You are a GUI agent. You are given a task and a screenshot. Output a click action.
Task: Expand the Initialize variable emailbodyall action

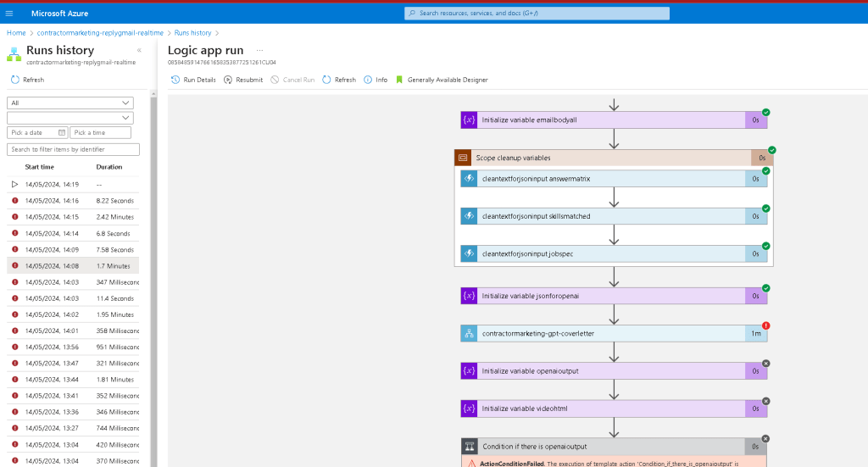[614, 120]
